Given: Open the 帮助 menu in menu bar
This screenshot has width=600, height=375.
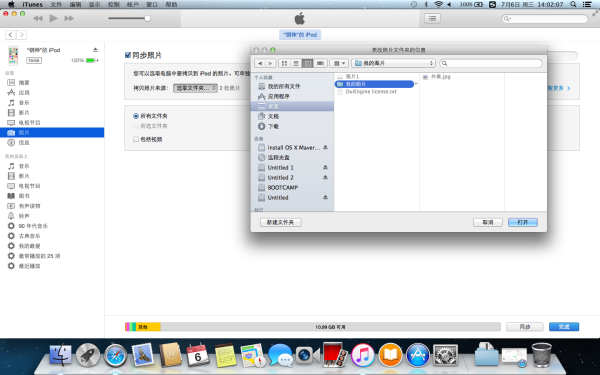Looking at the screenshot, I should (171, 5).
